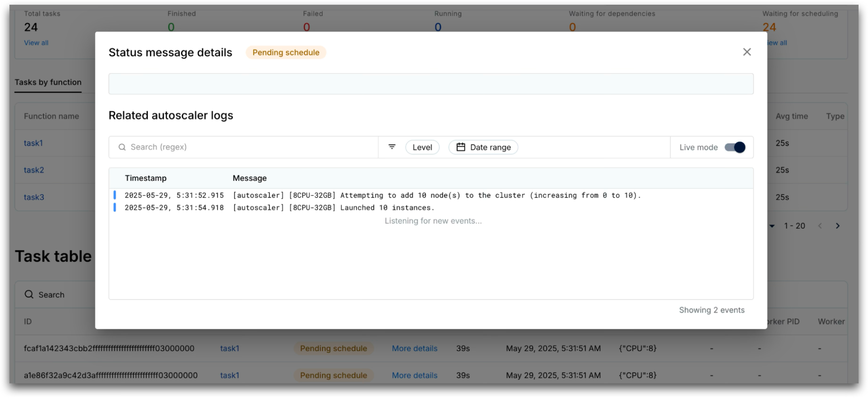This screenshot has height=398, width=868.
Task: Click Function name column header
Action: coord(51,116)
